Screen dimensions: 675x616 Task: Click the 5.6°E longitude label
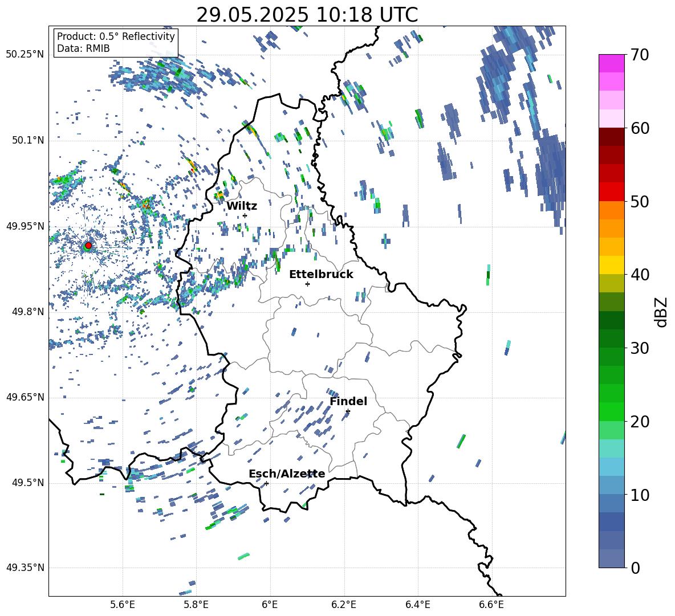point(123,605)
